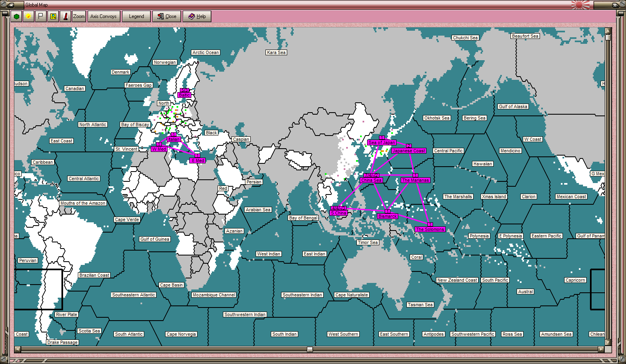Select the Caribbean sea zone label

[x=43, y=162]
